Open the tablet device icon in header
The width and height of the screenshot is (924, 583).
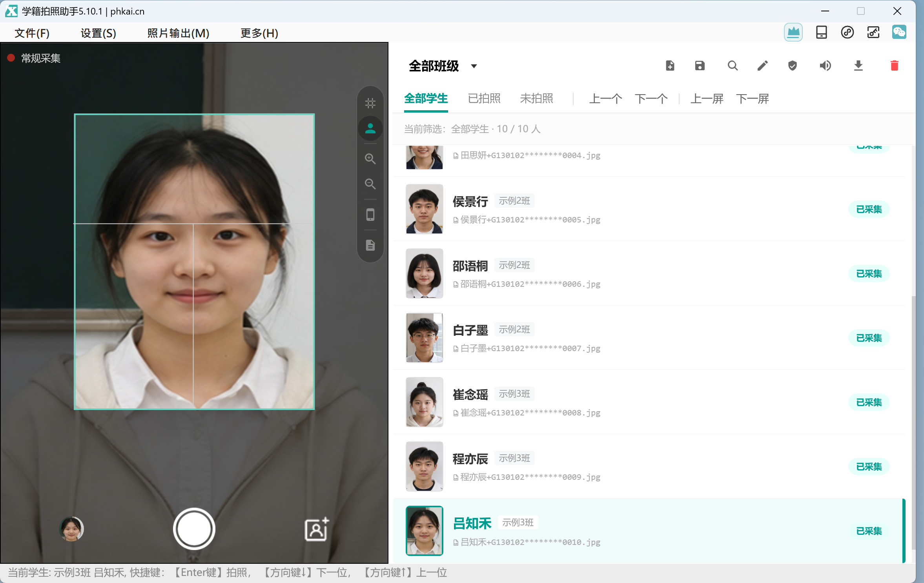click(821, 32)
